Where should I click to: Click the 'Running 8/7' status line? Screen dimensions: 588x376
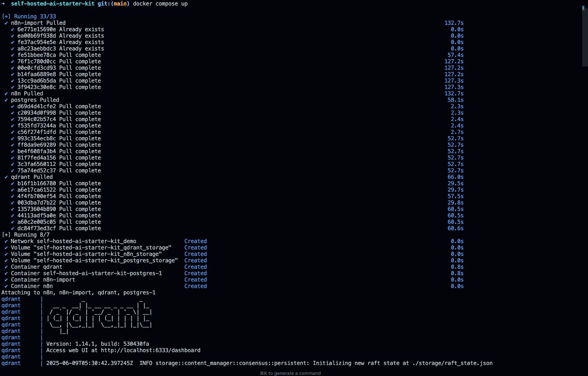[26, 235]
